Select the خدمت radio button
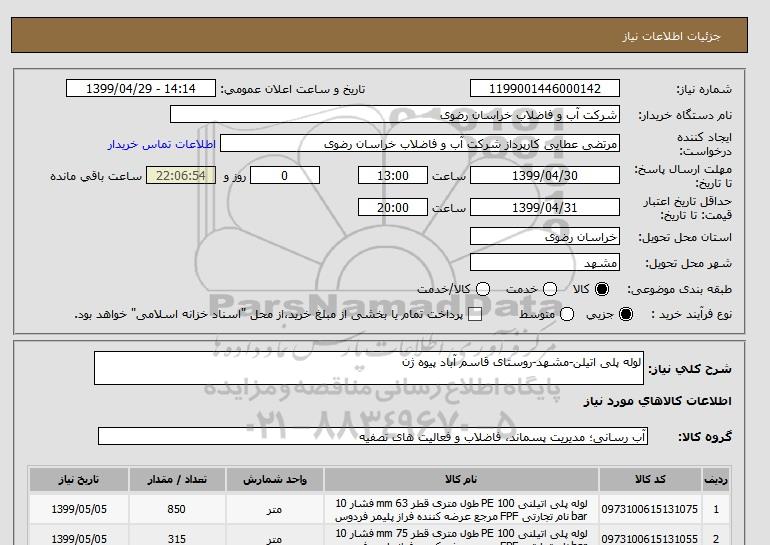 [x=550, y=289]
